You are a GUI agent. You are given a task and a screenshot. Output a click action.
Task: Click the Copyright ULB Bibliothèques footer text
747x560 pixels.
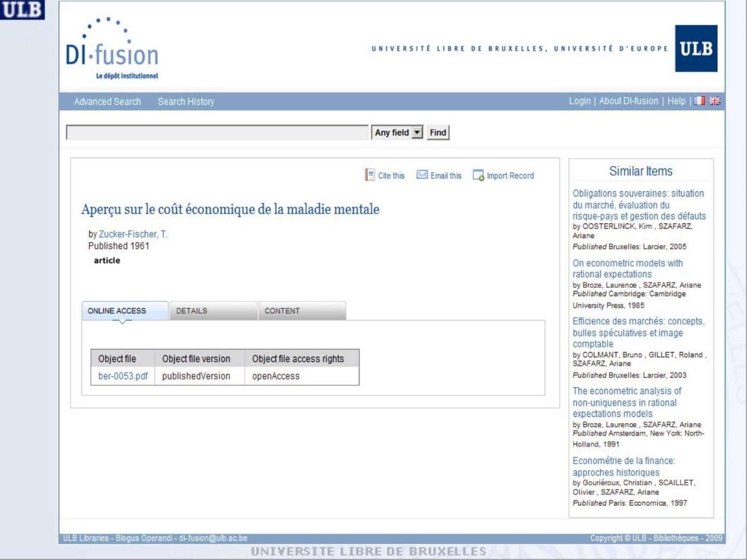tap(656, 538)
